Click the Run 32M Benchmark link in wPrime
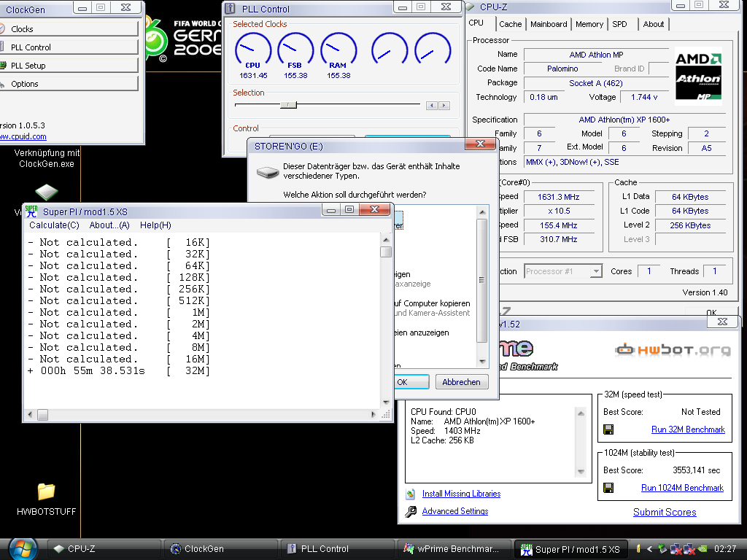The height and width of the screenshot is (560, 747). (688, 429)
